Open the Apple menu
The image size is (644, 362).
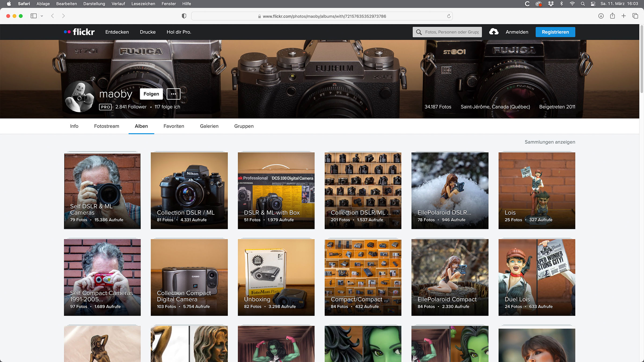click(9, 4)
